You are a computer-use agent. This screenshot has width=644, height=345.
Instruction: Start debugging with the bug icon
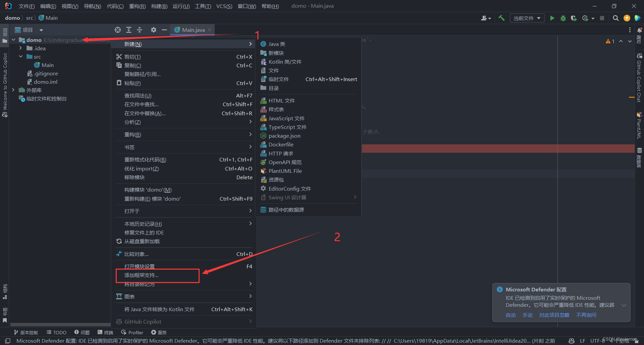(563, 18)
